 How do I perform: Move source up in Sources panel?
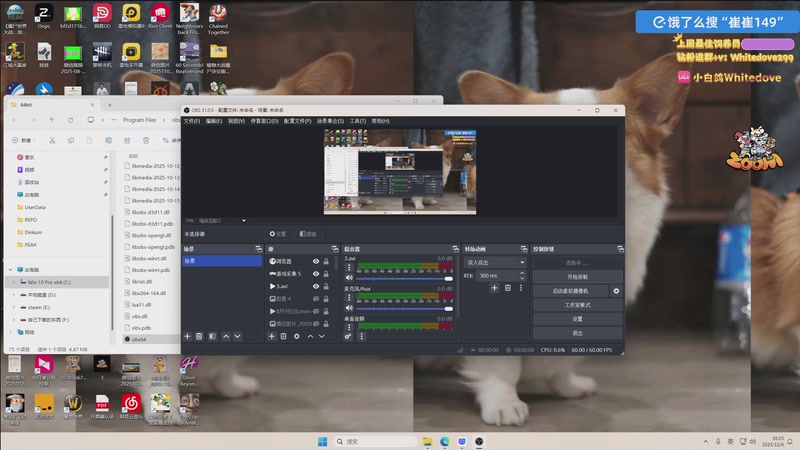click(310, 337)
